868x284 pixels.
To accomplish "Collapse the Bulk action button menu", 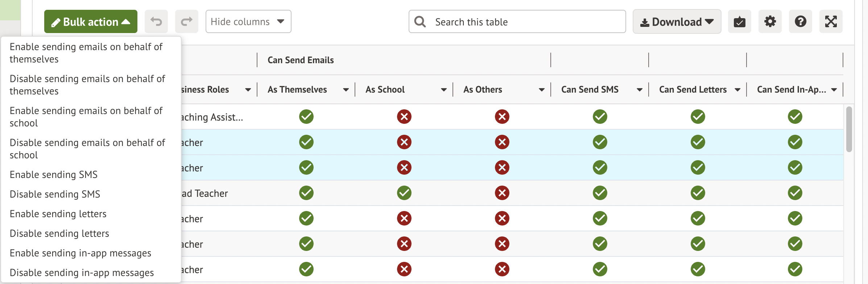I will click(91, 22).
